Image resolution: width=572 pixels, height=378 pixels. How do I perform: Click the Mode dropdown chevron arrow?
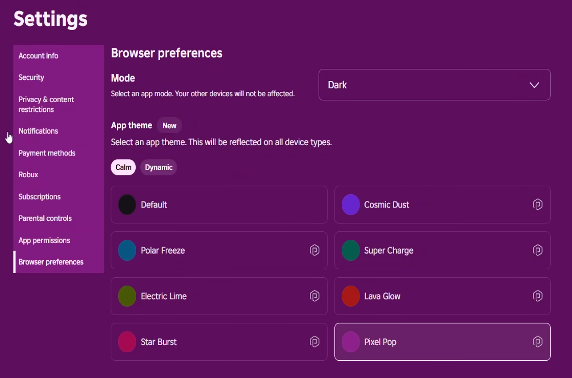click(534, 85)
